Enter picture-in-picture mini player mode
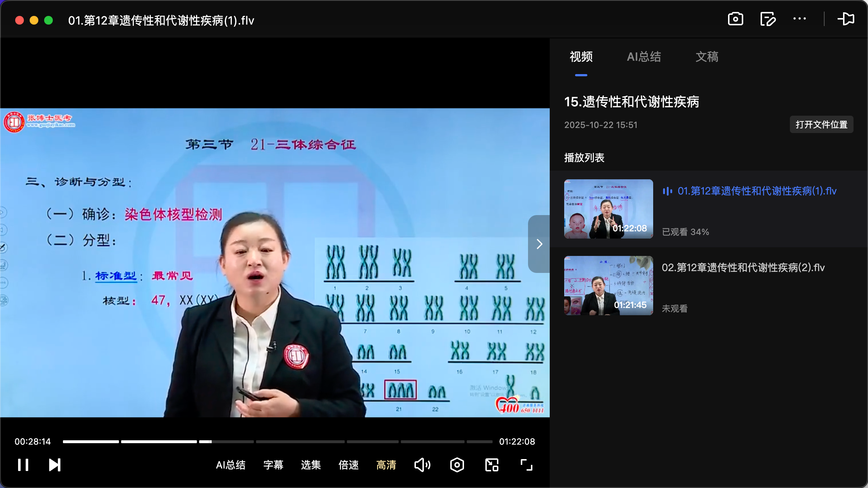This screenshot has height=488, width=868. point(491,465)
